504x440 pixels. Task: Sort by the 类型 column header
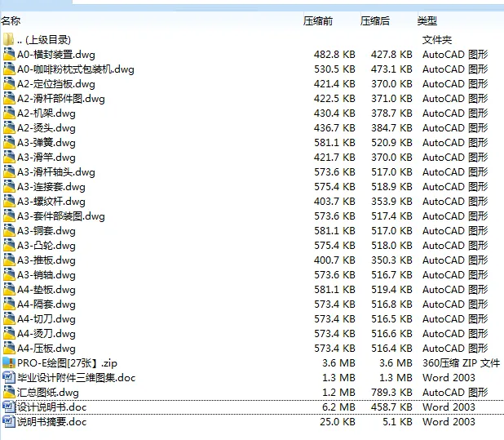point(427,21)
